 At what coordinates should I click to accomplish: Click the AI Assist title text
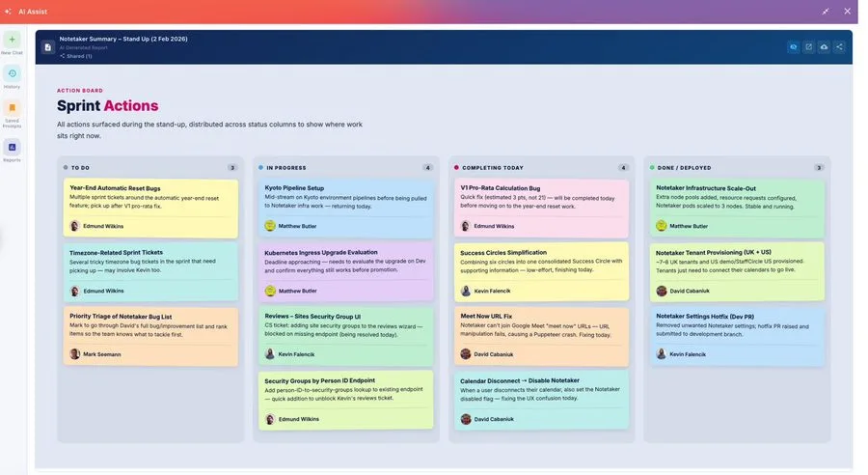[x=33, y=11]
